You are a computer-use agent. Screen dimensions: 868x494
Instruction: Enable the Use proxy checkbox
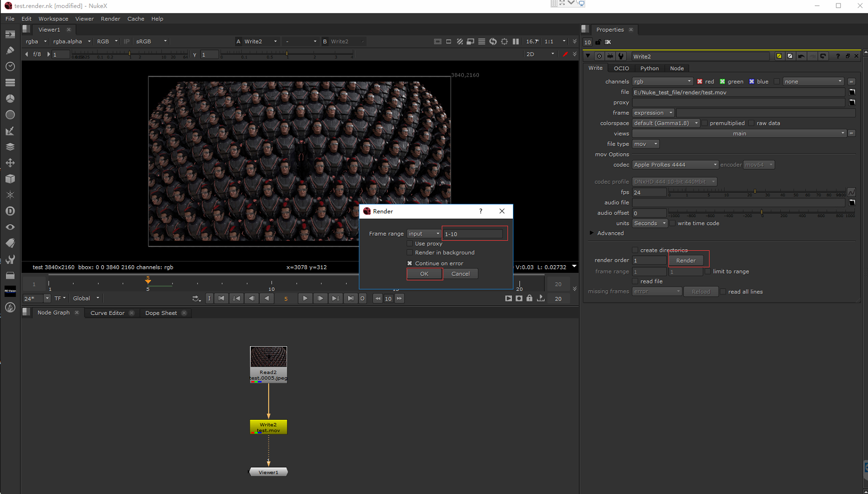(410, 244)
